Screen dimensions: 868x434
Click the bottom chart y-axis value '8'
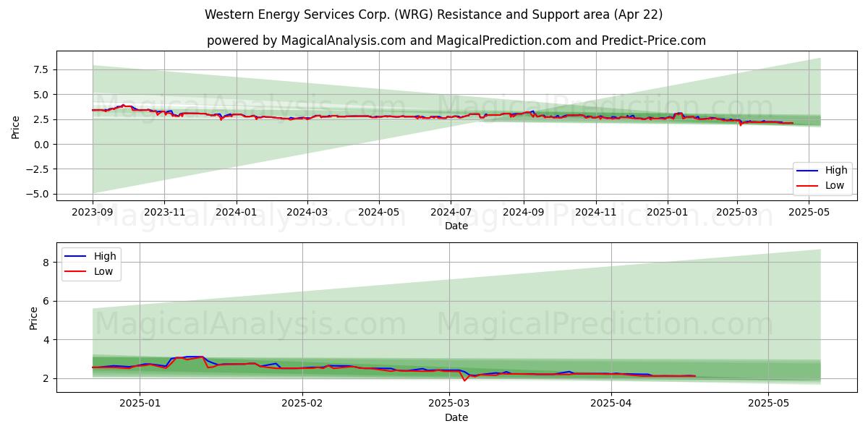click(46, 263)
